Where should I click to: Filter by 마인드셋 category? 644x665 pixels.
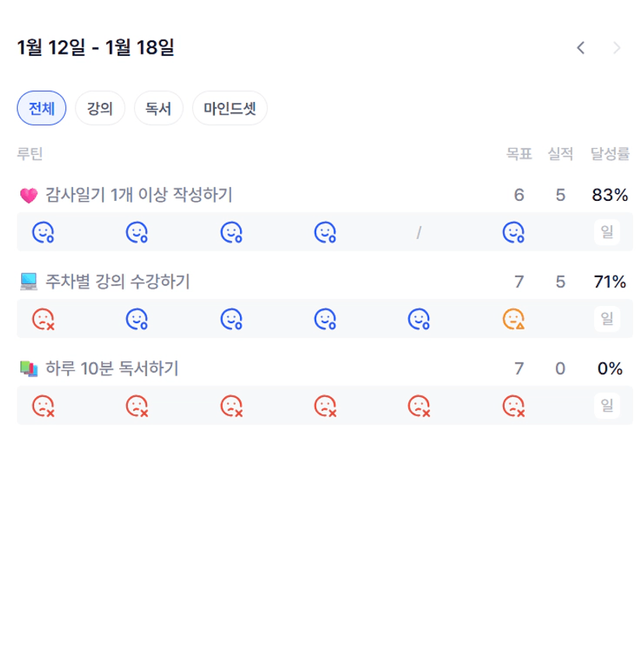tap(230, 108)
